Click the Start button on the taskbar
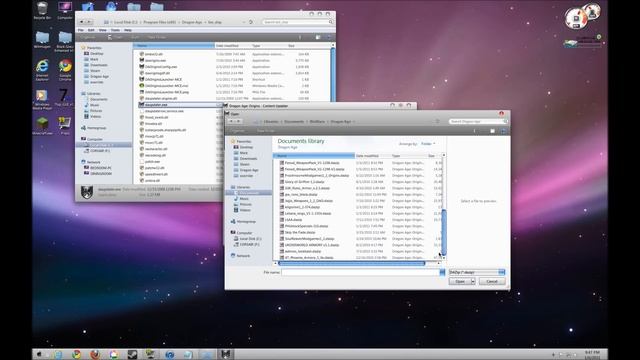Screen dimensions: 640x360 (40, 354)
